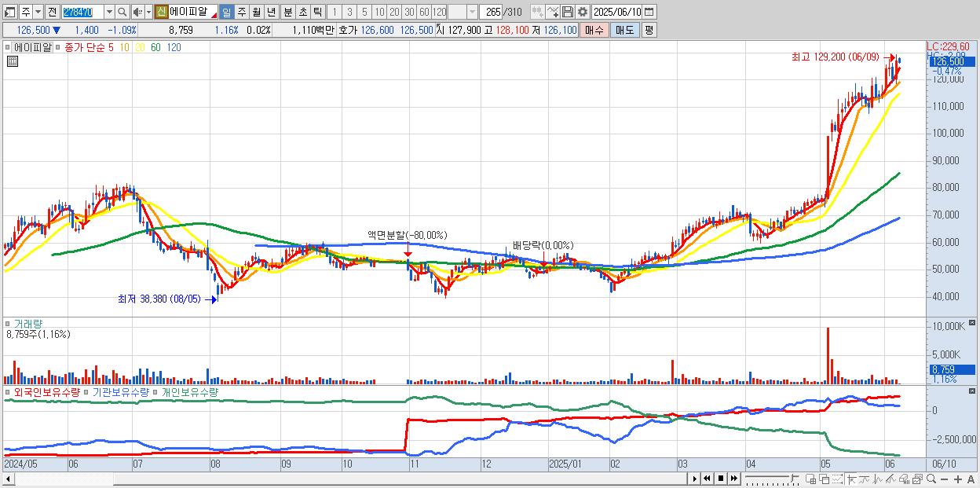Viewport: 980px width, 488px height.
Task: Click the fast-forward button in chart replay
Action: [733, 479]
